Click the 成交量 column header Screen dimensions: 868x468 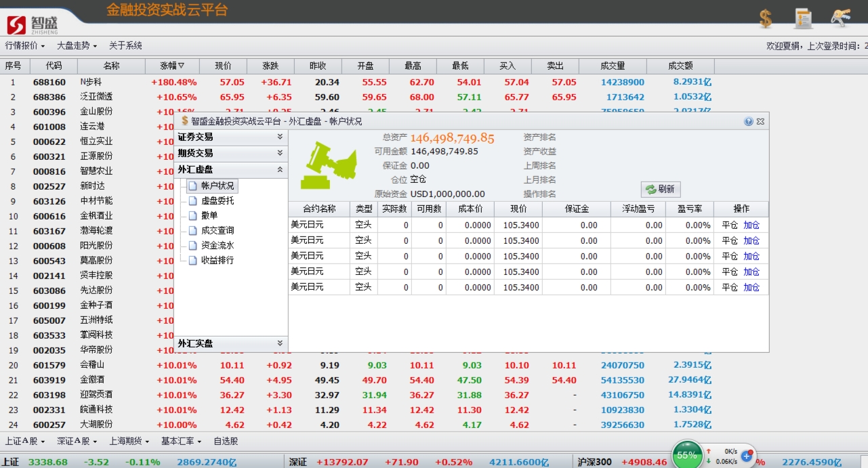[613, 66]
